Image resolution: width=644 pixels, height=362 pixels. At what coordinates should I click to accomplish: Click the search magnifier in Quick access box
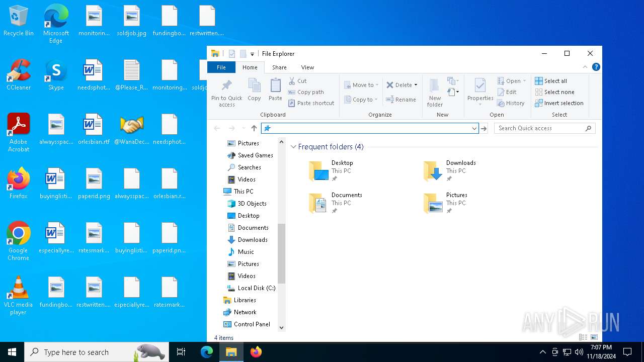pos(588,128)
